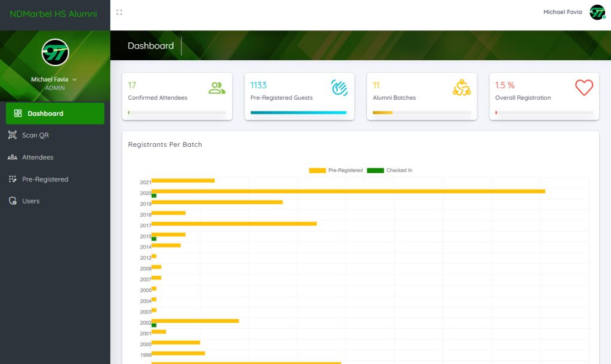611x364 pixels.
Task: Click the Dashboard grid icon in sidebar
Action: [x=17, y=113]
